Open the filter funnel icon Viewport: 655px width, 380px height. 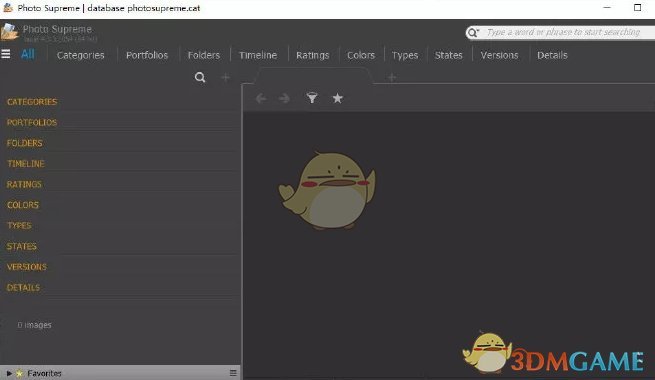point(312,98)
